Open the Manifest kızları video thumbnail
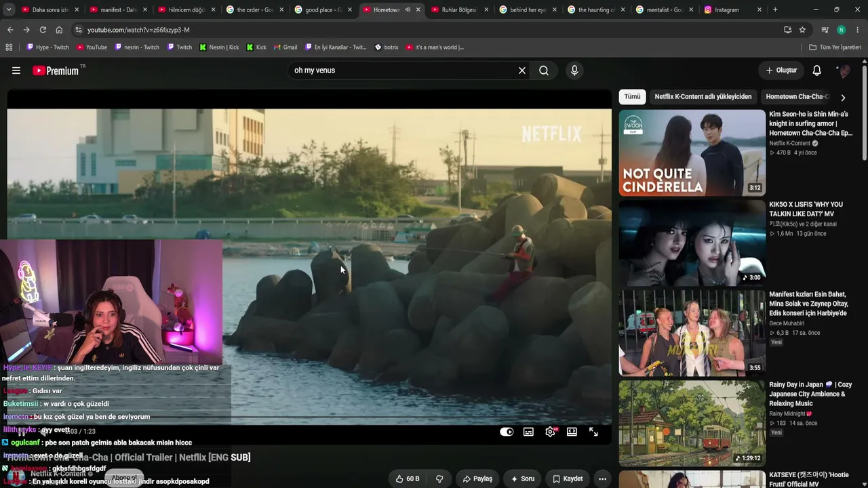This screenshot has width=868, height=488. pos(692,333)
